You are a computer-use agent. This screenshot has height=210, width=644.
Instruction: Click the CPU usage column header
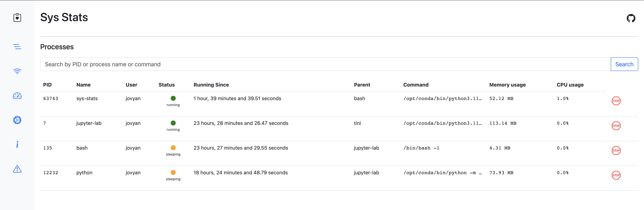(570, 85)
